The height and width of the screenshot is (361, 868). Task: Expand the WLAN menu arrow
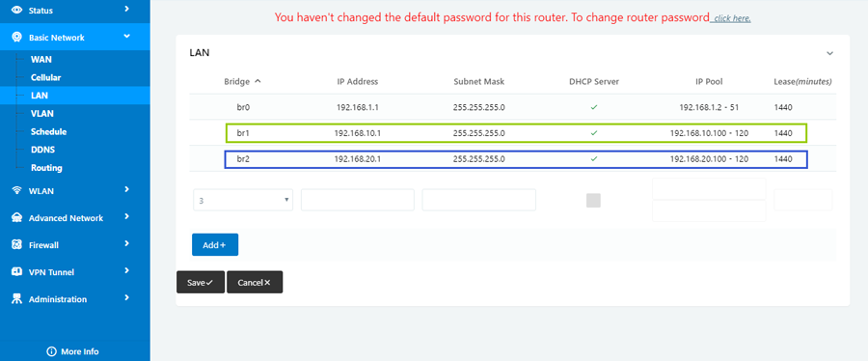(126, 189)
